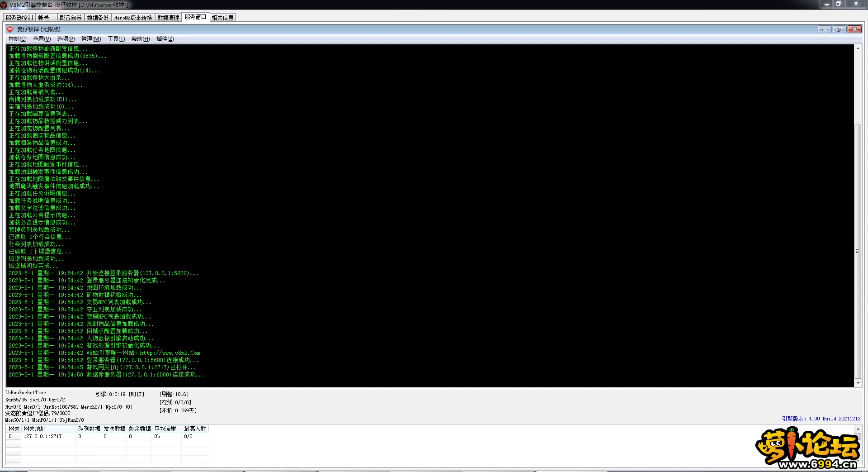Click log line 加载怪物说话配置信息成功(14)...
Screen dimensions: 868x472
[x=54, y=71]
